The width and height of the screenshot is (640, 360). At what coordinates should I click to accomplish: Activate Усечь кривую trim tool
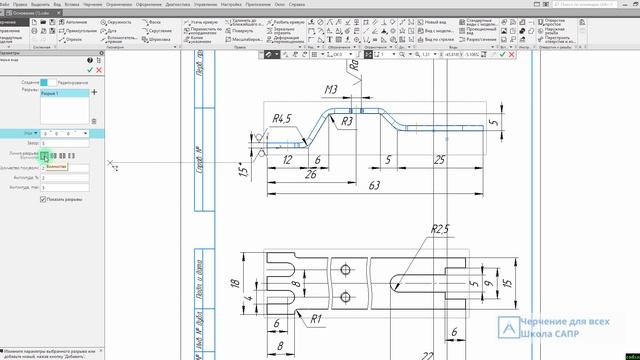tap(201, 22)
